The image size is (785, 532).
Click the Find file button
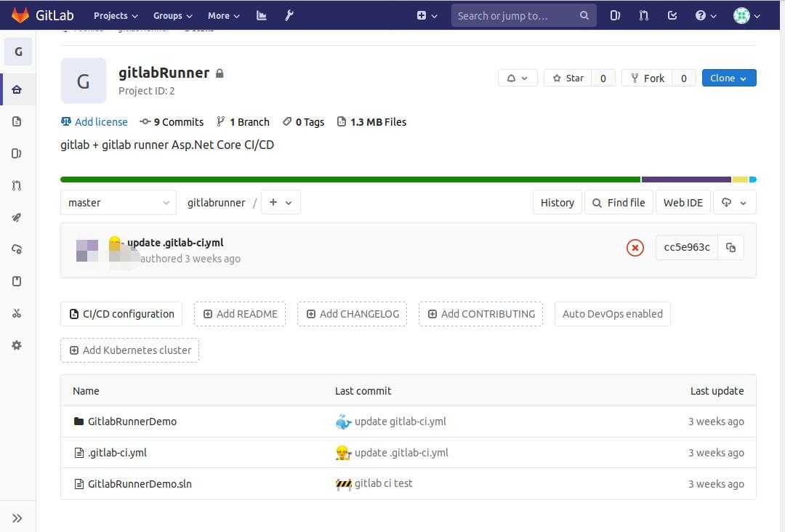pyautogui.click(x=619, y=203)
